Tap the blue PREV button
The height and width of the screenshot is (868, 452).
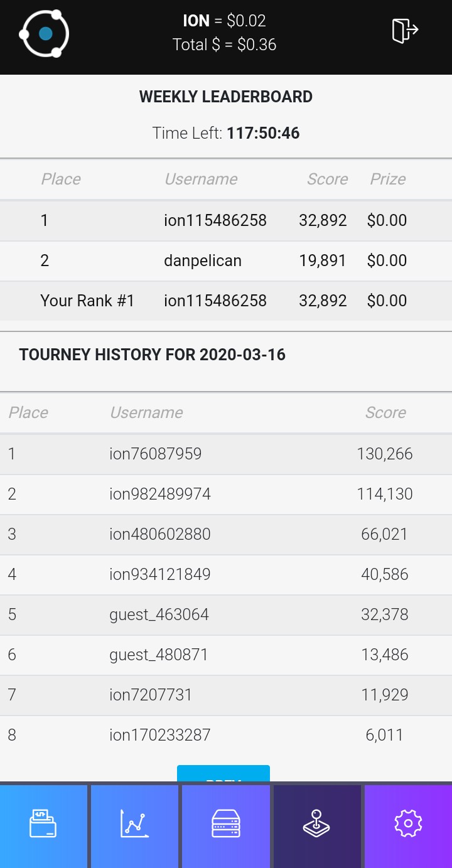[x=223, y=773]
